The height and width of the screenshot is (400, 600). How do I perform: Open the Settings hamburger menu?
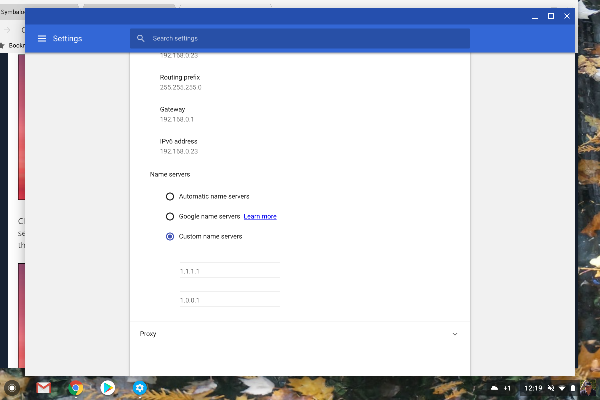(42, 39)
